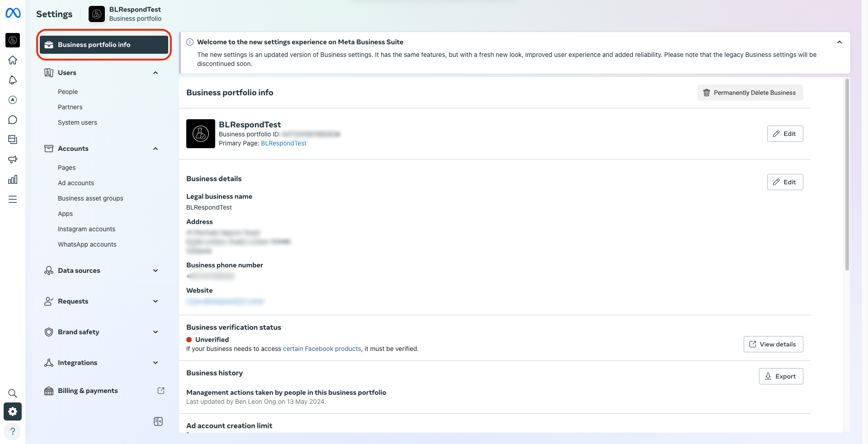Click the vertical scrollbar in main panel

pyautogui.click(x=847, y=174)
